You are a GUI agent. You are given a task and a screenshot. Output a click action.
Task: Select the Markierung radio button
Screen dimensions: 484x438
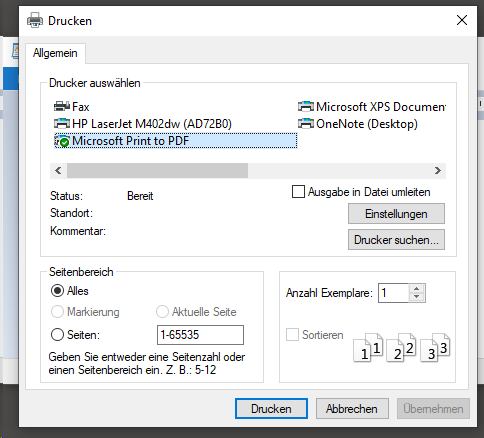point(57,312)
